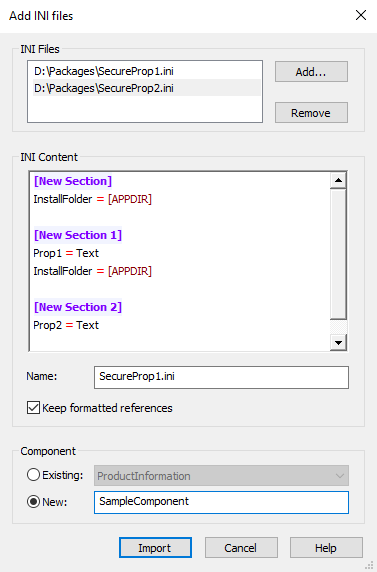The image size is (377, 572).
Task: Click the [New Section 2] header
Action: pyautogui.click(x=78, y=307)
